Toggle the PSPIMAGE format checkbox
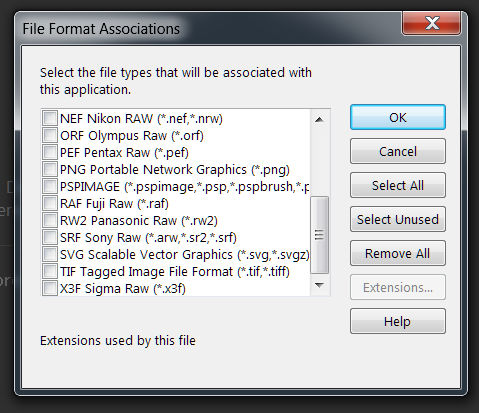The height and width of the screenshot is (413, 479). coord(50,186)
